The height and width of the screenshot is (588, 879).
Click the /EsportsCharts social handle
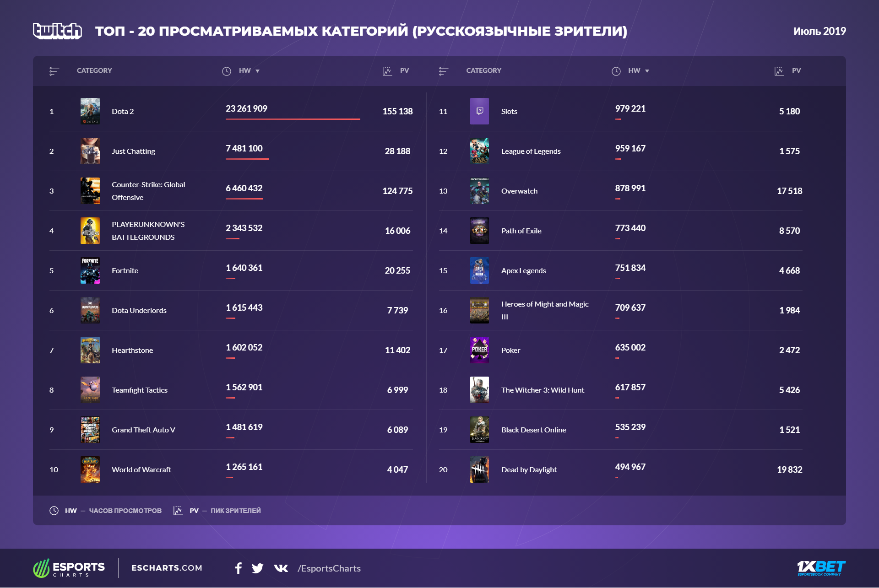pos(329,568)
